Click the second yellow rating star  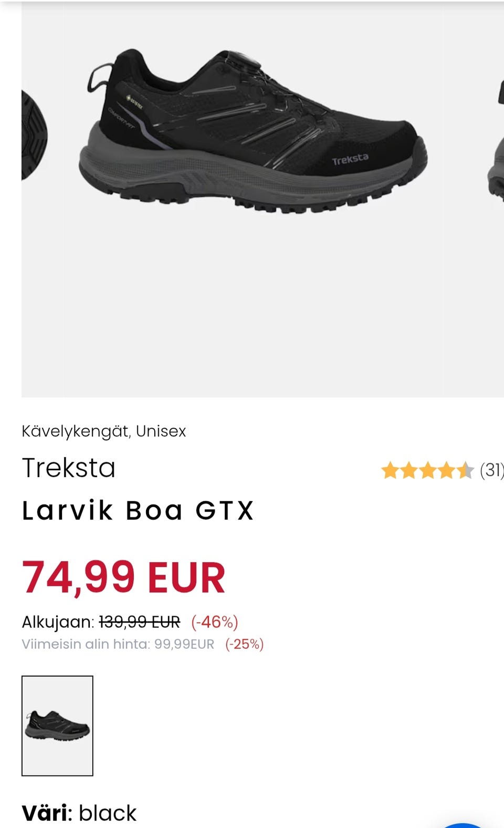point(409,470)
